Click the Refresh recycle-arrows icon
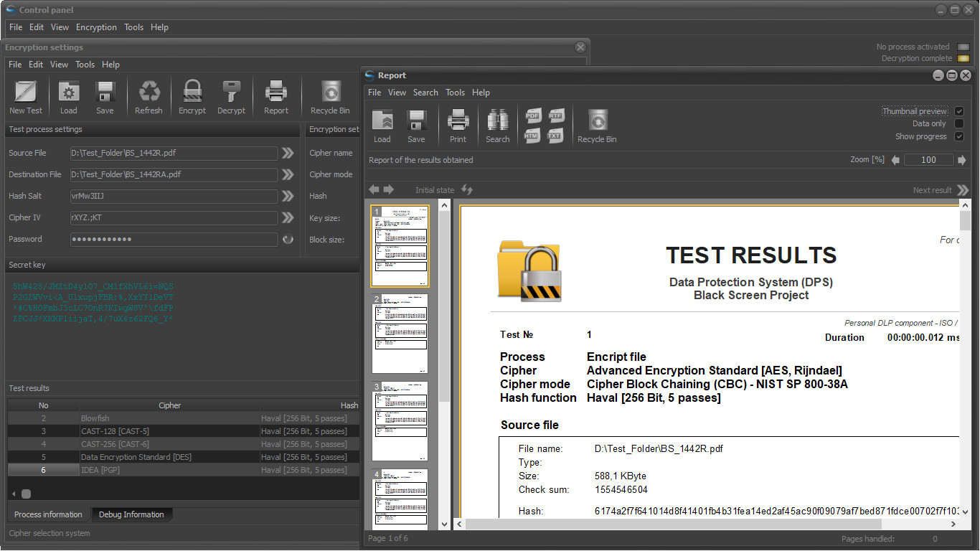 [x=149, y=92]
